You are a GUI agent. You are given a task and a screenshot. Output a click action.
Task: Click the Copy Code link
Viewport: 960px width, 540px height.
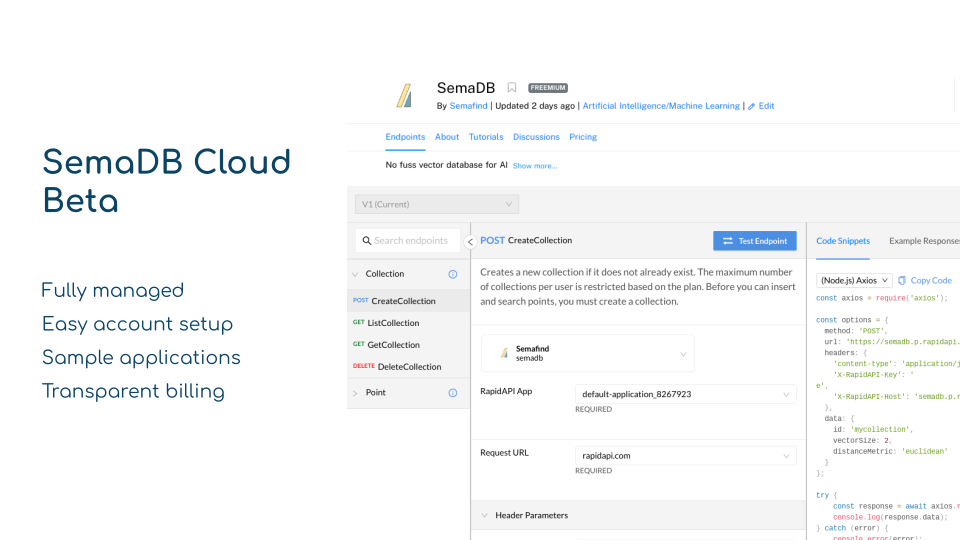pos(931,280)
